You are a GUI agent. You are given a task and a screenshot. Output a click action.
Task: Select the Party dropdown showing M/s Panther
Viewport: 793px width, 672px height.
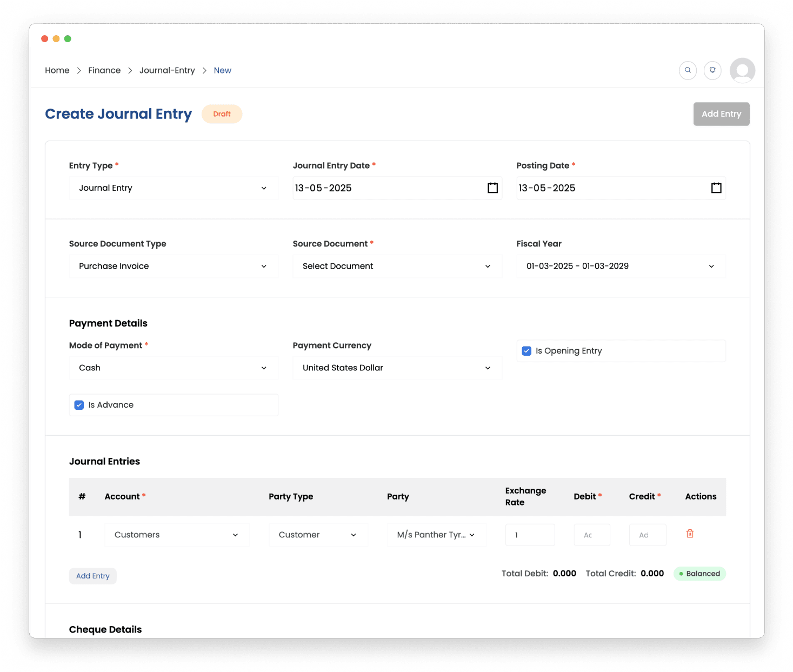pyautogui.click(x=436, y=535)
